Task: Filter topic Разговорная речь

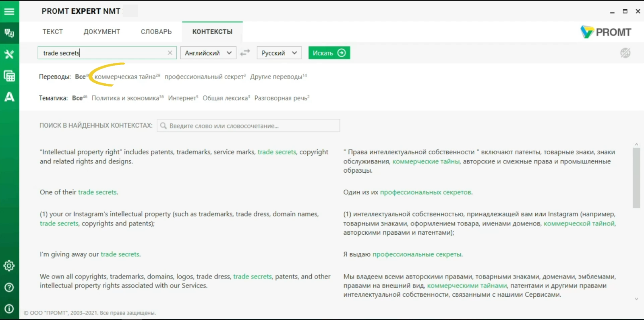Action: 282,98
